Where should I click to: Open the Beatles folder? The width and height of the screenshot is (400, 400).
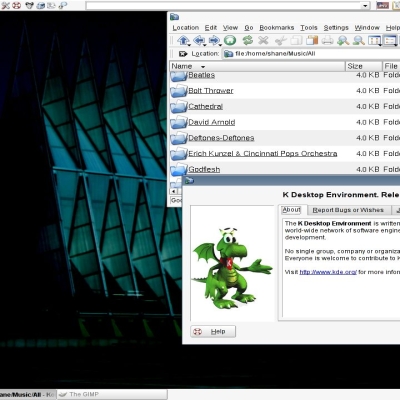201,75
